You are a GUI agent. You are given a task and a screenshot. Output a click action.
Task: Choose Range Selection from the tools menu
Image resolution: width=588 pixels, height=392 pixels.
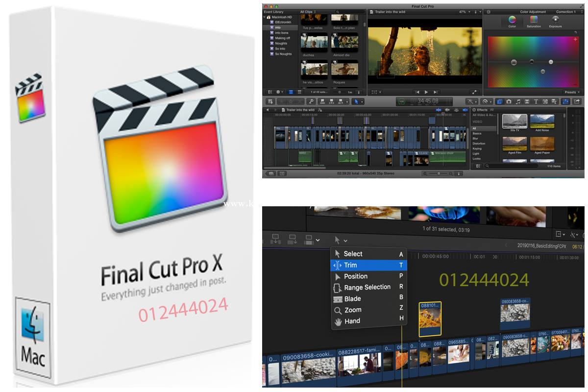[369, 287]
